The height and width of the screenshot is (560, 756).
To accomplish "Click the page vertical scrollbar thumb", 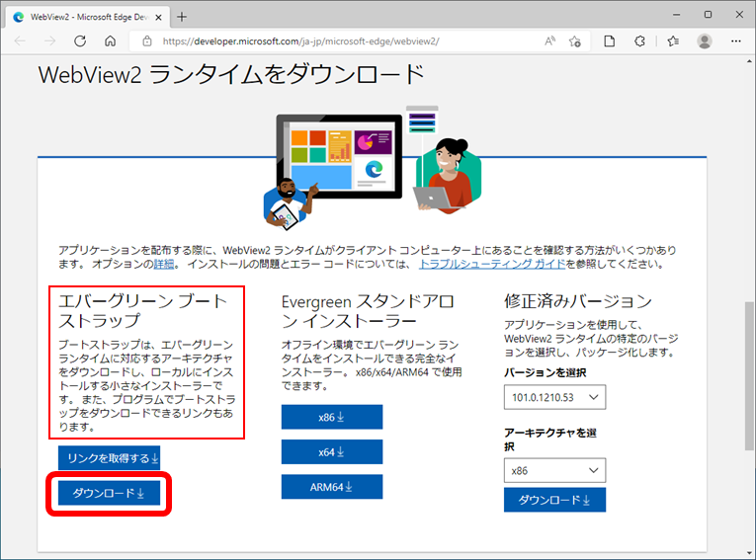I will (749, 376).
